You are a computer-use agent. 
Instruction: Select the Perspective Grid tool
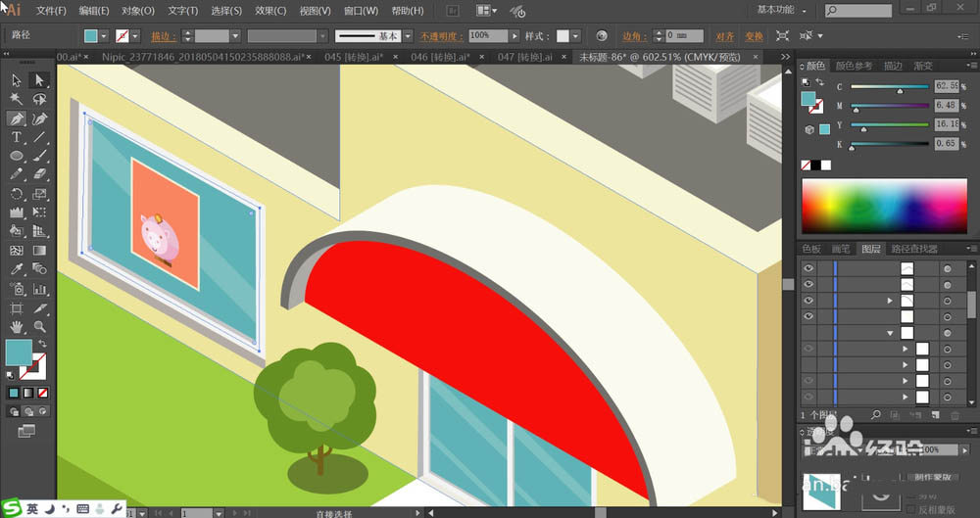coord(39,231)
